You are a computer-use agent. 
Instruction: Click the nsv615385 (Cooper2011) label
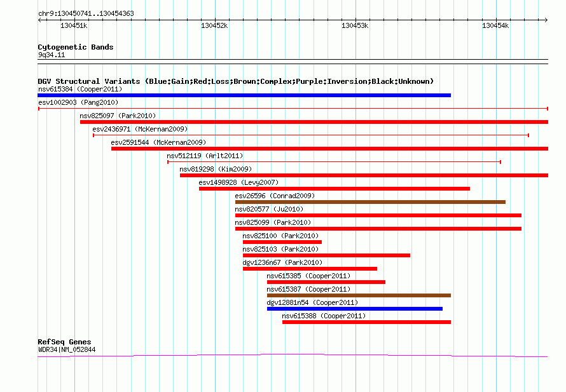pos(308,276)
